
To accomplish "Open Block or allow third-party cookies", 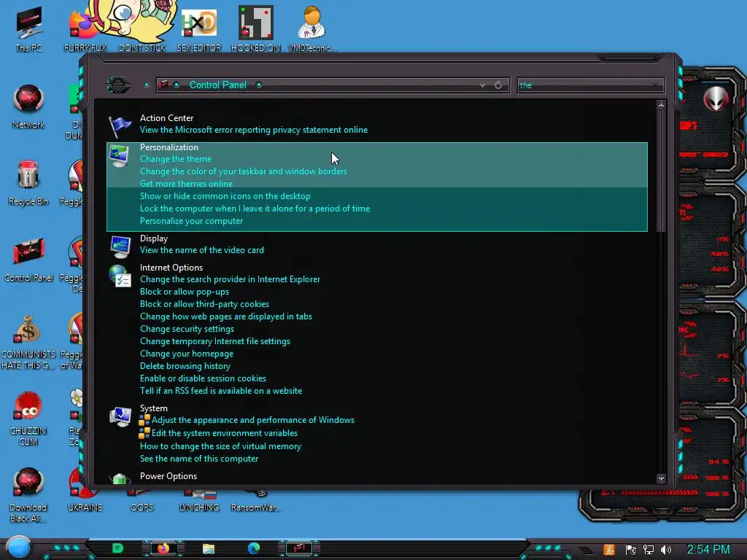I will pos(204,304).
